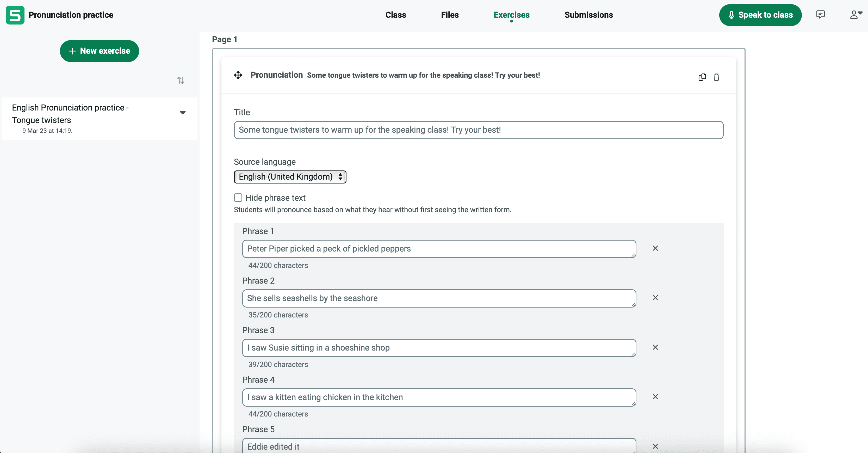Delete the Pronunciation block with trash icon

click(716, 77)
